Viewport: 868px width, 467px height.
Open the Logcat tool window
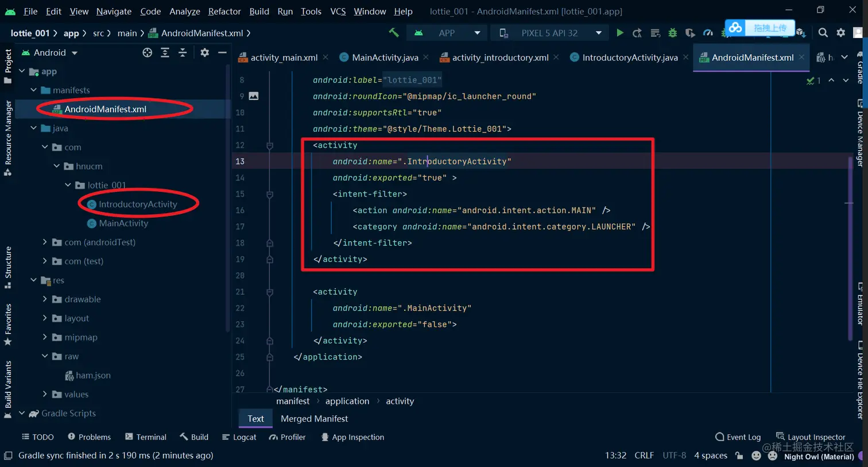click(239, 437)
